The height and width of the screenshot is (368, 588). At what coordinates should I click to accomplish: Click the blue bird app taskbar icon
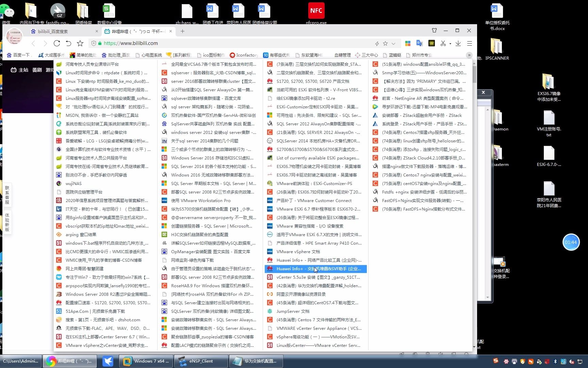click(108, 361)
